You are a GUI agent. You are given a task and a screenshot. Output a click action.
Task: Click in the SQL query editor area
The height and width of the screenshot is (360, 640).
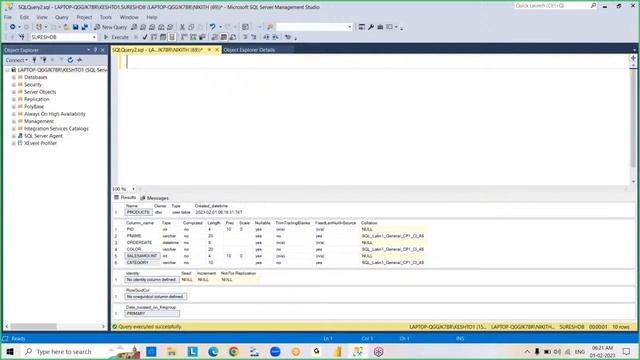click(x=373, y=120)
